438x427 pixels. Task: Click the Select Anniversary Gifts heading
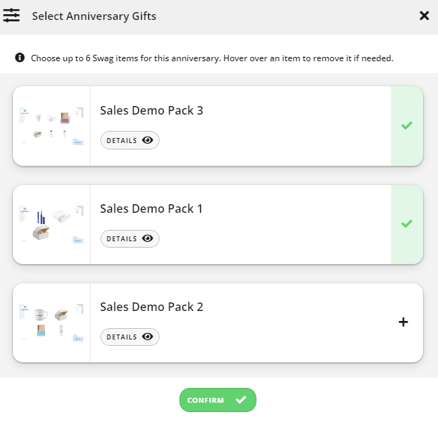click(x=94, y=16)
